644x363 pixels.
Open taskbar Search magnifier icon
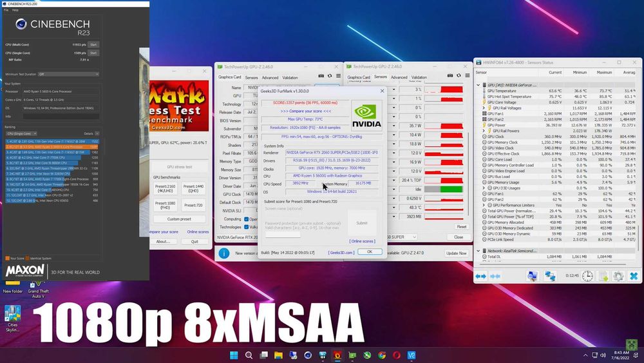pos(249,355)
